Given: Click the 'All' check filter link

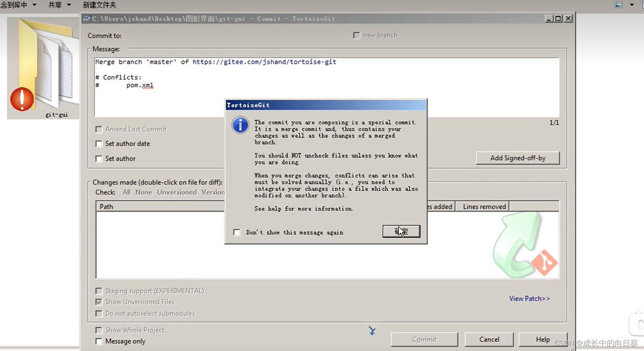Looking at the screenshot, I should (x=126, y=192).
